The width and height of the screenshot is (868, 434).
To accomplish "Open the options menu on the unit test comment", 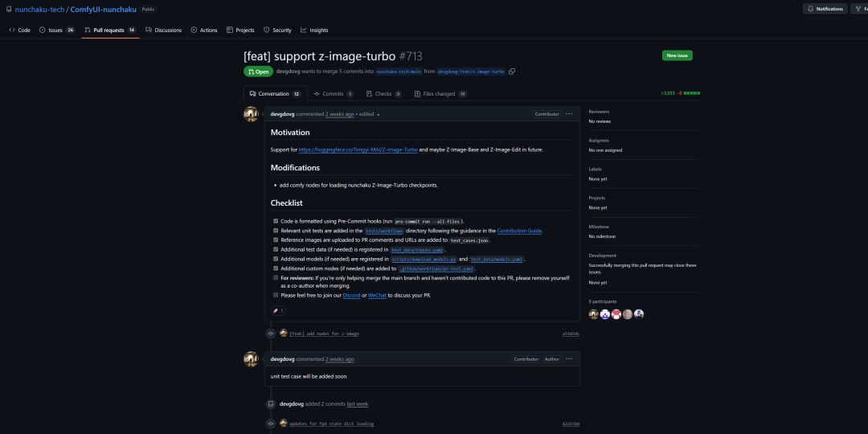I will point(569,359).
